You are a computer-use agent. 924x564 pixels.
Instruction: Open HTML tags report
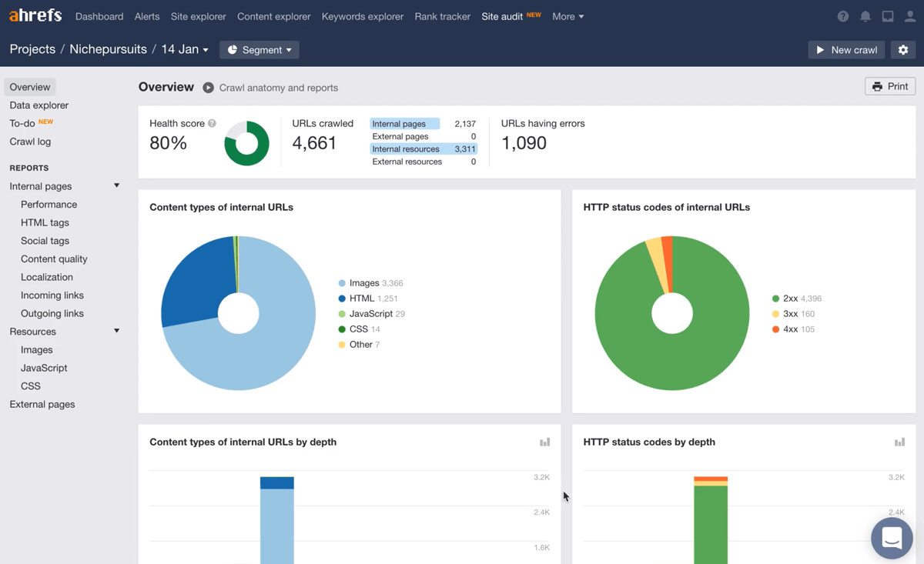pyautogui.click(x=45, y=222)
